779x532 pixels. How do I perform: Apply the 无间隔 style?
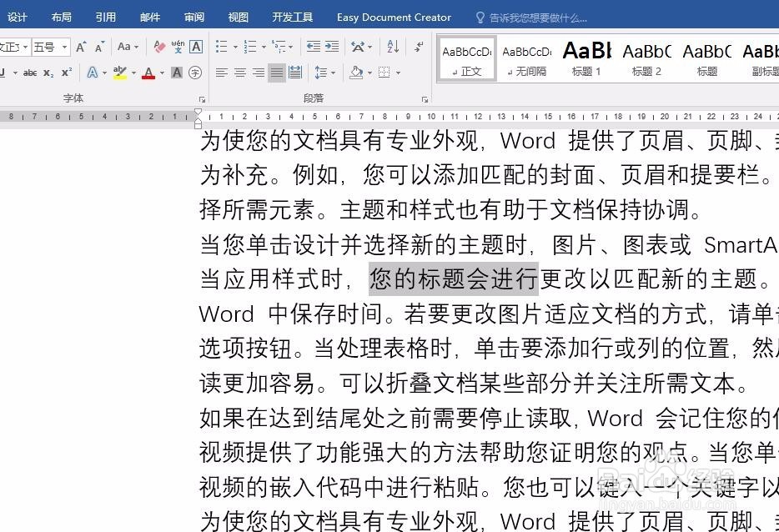526,58
